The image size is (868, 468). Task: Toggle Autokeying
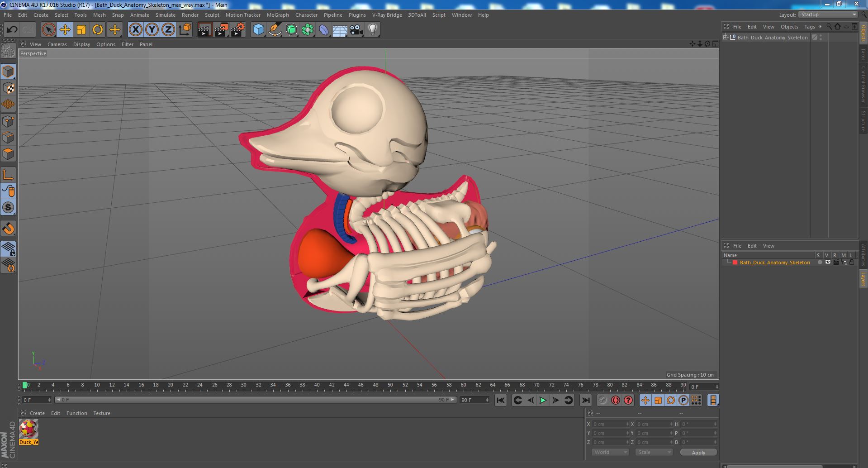tap(615, 400)
